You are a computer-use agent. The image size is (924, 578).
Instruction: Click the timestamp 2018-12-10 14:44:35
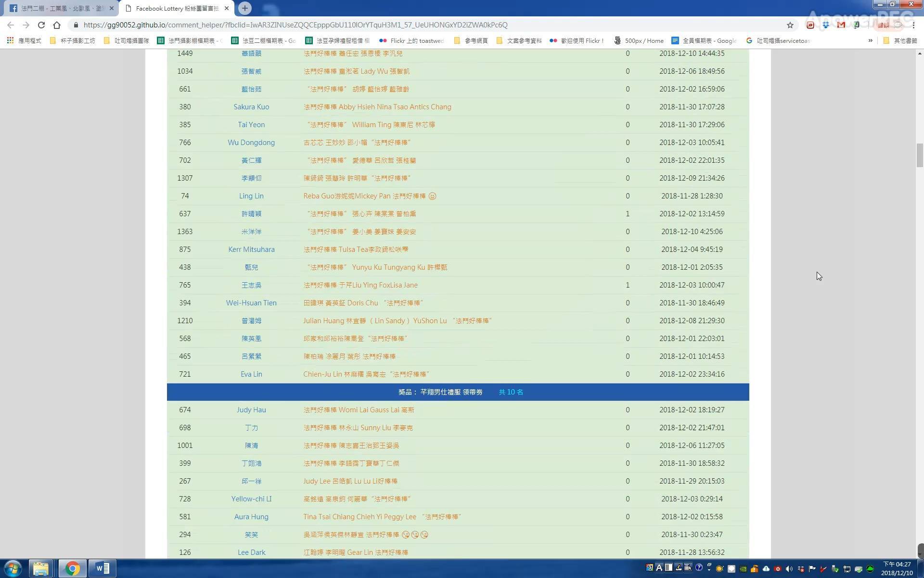[692, 53]
